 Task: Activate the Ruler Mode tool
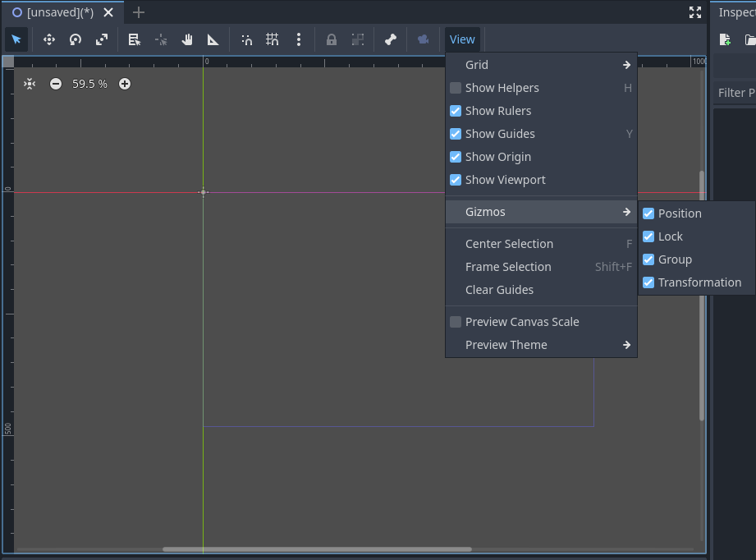213,39
